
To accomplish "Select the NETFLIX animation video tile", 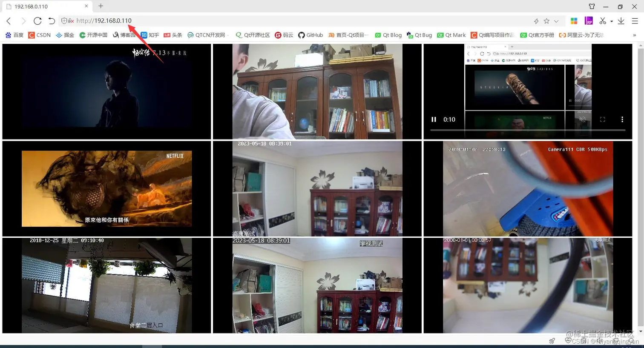I will 106,188.
